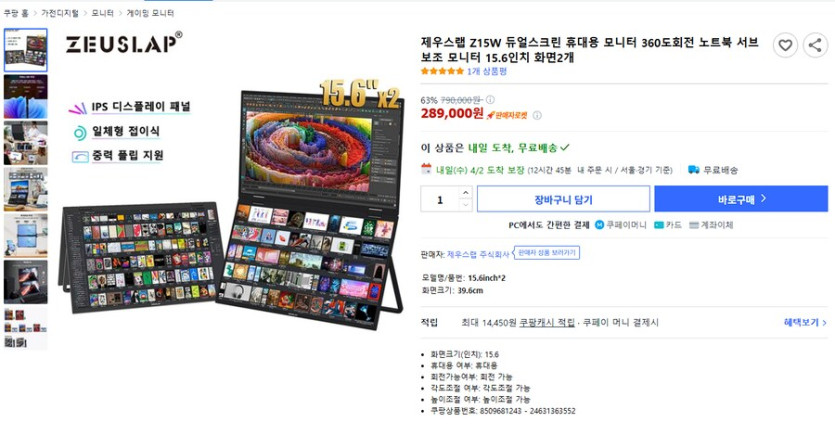Screen dimensions: 835x435
Task: Increase quantity with the up arrow
Action: pyautogui.click(x=465, y=192)
